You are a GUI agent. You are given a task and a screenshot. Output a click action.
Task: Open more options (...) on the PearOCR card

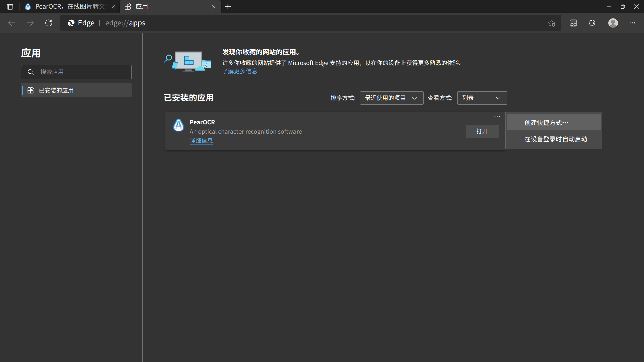click(497, 117)
